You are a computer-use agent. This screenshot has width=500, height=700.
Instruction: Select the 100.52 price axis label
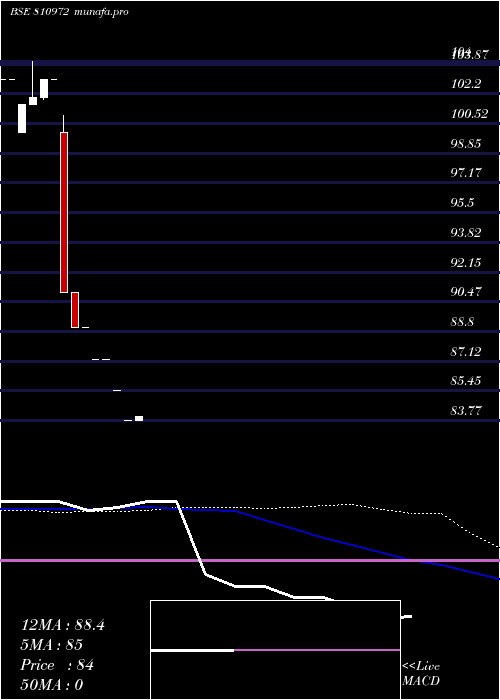(x=469, y=113)
